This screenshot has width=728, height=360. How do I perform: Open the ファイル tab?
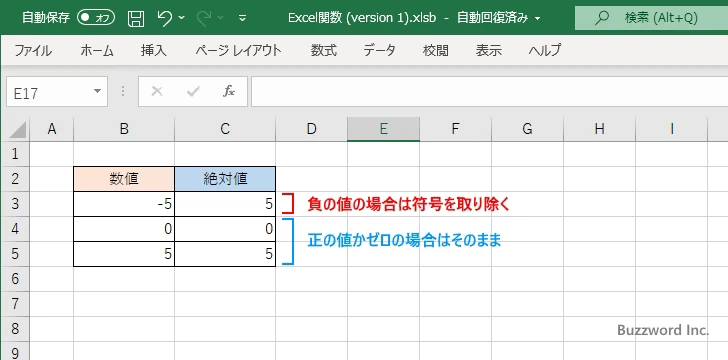(33, 50)
